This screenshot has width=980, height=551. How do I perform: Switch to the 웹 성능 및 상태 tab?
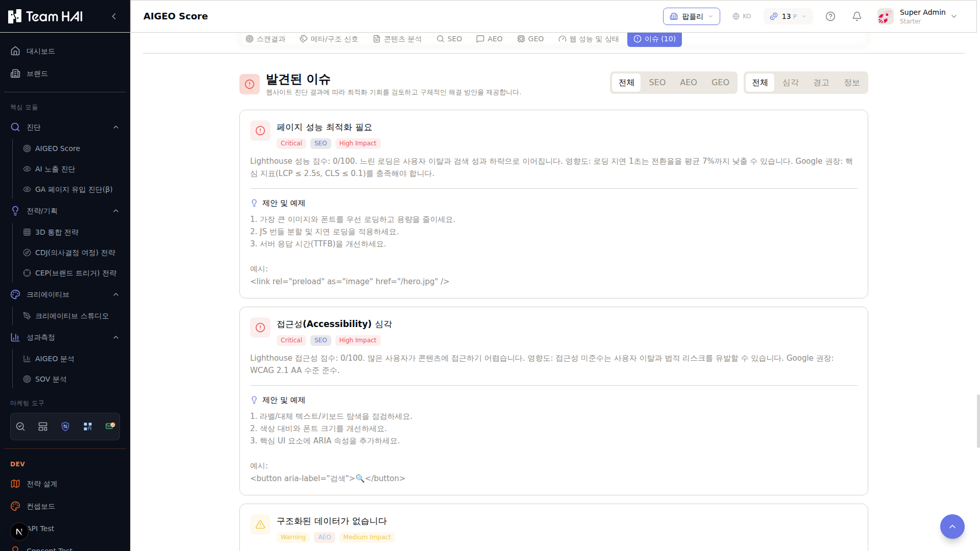(589, 39)
